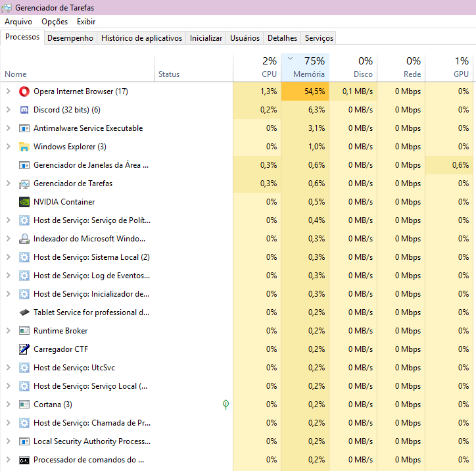The height and width of the screenshot is (471, 476).
Task: Sort by the Rede column header
Action: [401, 68]
